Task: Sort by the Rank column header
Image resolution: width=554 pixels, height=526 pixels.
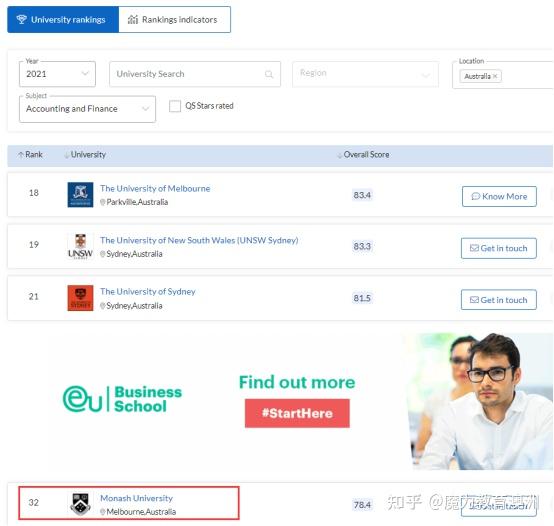Action: point(30,155)
